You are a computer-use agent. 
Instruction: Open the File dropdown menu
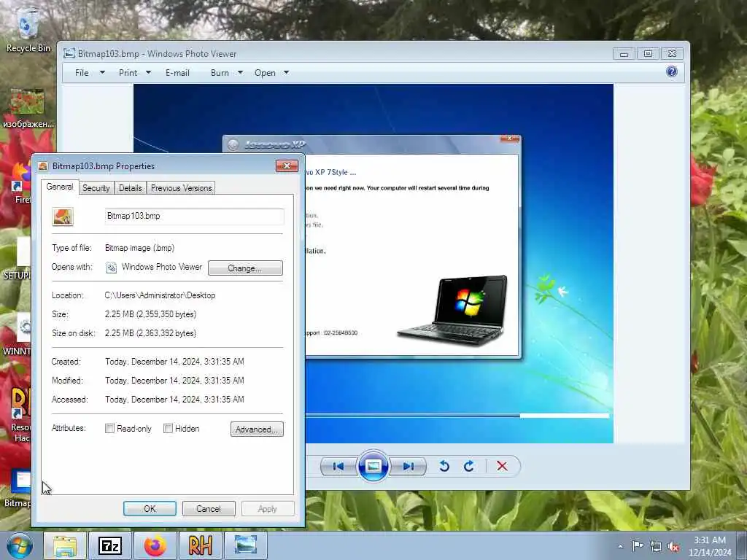(x=90, y=73)
